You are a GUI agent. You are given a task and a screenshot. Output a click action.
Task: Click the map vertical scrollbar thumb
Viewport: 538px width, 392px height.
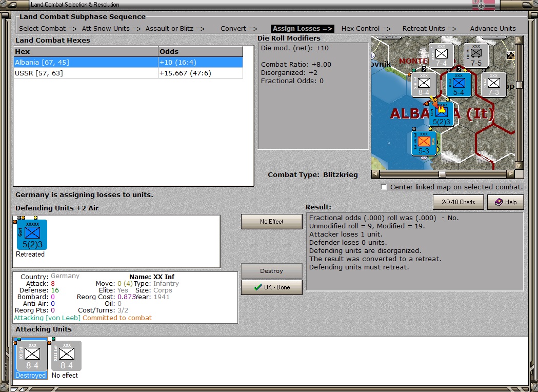519,85
